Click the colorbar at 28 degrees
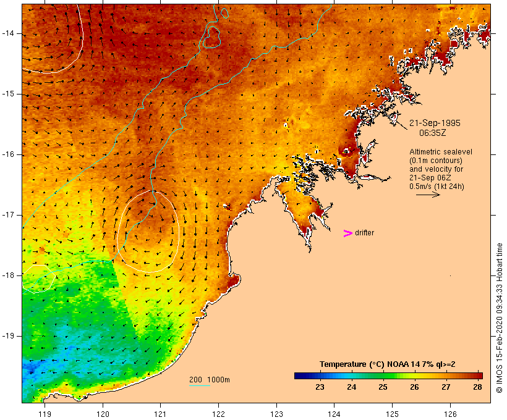 coord(477,376)
